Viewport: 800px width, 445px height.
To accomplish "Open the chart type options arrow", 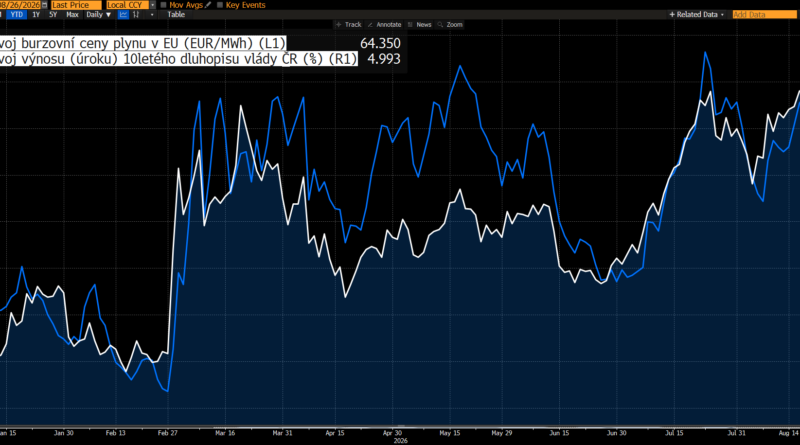I will pyautogui.click(x=152, y=15).
